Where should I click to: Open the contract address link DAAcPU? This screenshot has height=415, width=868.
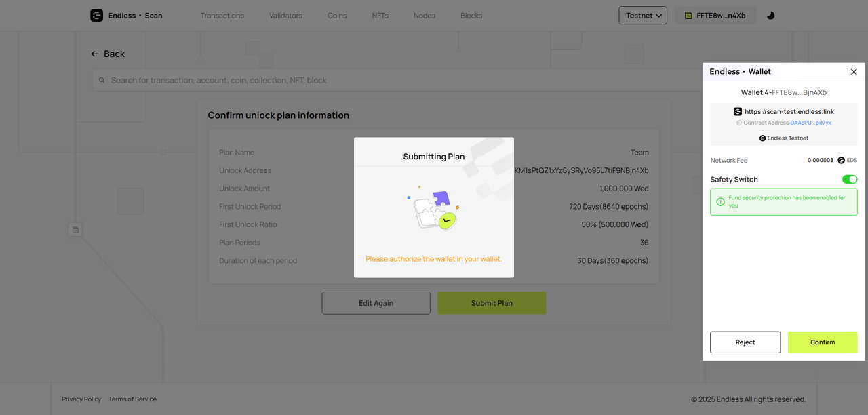point(810,123)
